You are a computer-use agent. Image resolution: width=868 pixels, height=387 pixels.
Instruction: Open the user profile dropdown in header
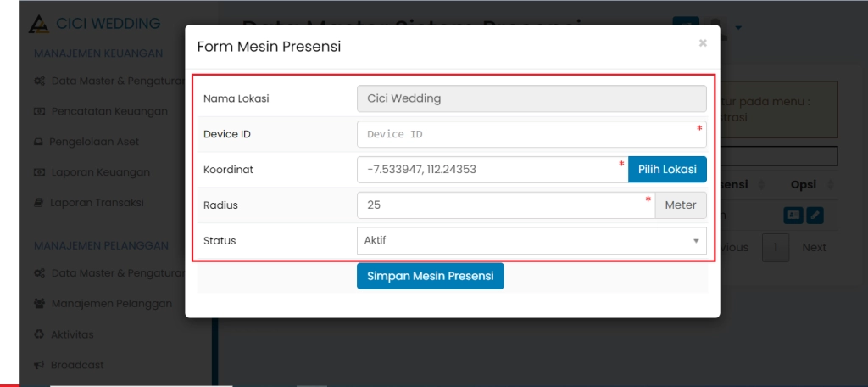pyautogui.click(x=729, y=27)
